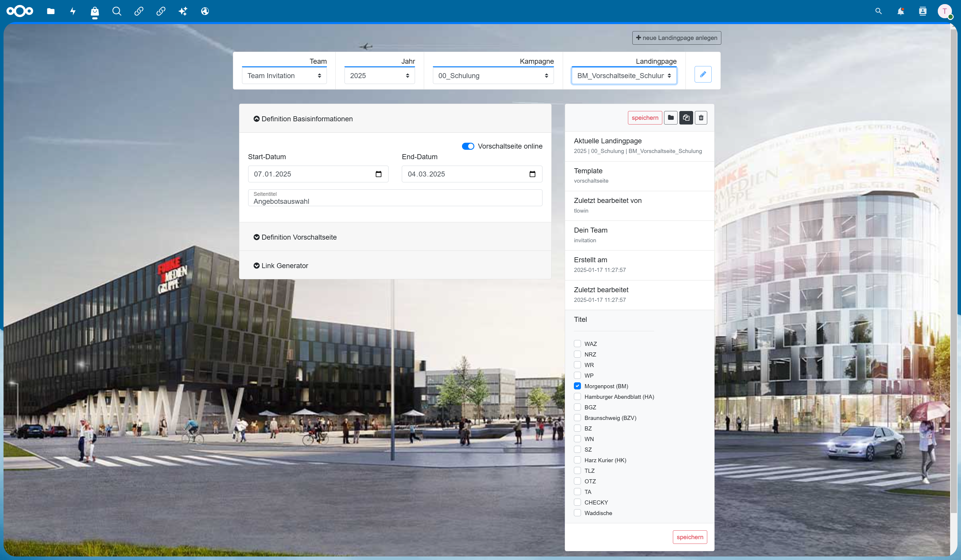This screenshot has width=961, height=560.
Task: Toggle the Vorschaltseite online switch
Action: pyautogui.click(x=468, y=146)
